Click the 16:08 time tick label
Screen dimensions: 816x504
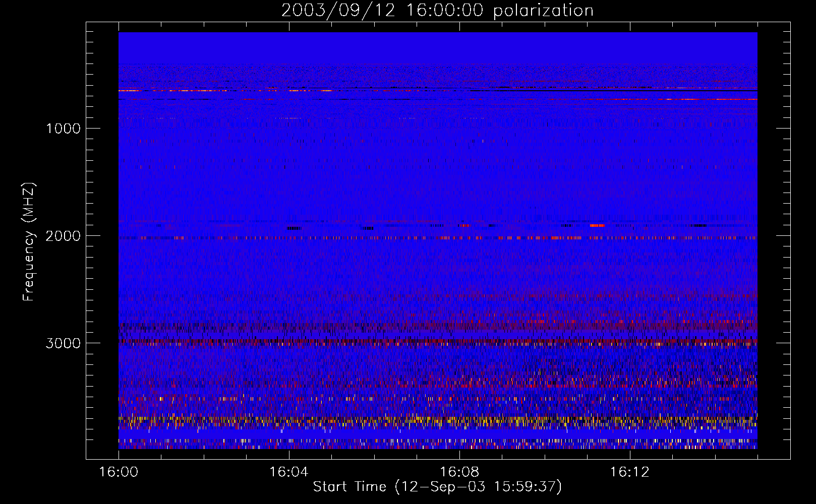pos(459,472)
